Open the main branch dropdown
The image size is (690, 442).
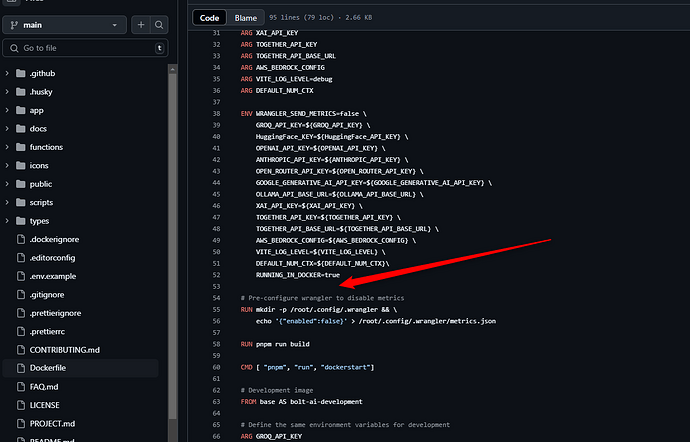[x=64, y=25]
